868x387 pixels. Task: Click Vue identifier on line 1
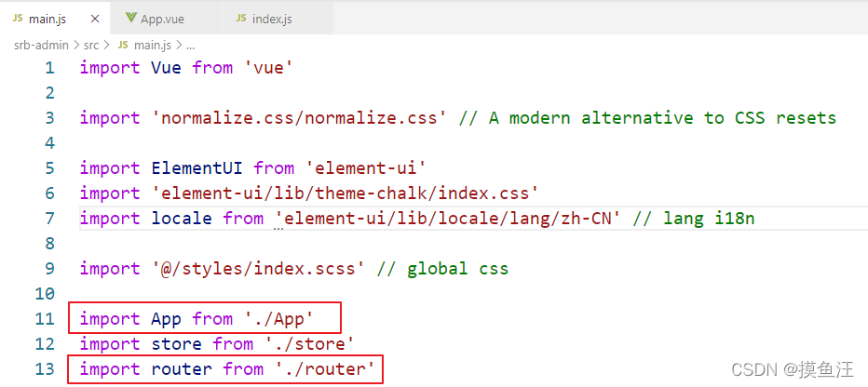(166, 68)
